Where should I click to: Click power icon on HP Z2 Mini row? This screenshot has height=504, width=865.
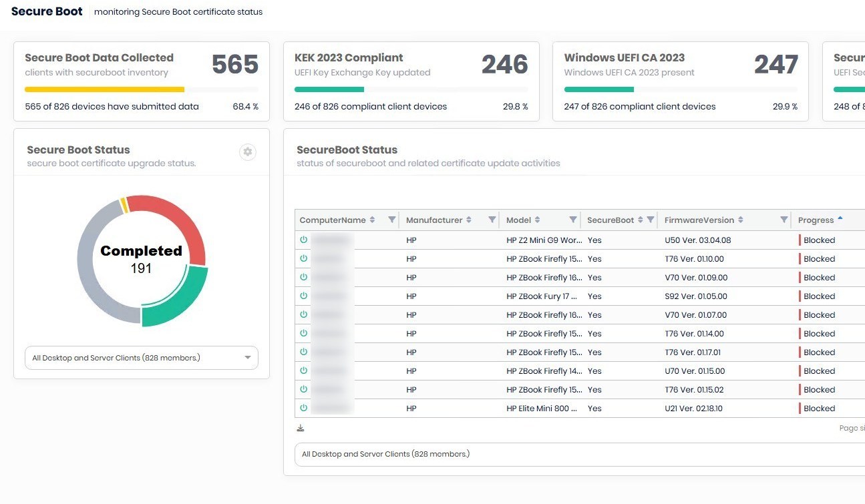coord(303,240)
